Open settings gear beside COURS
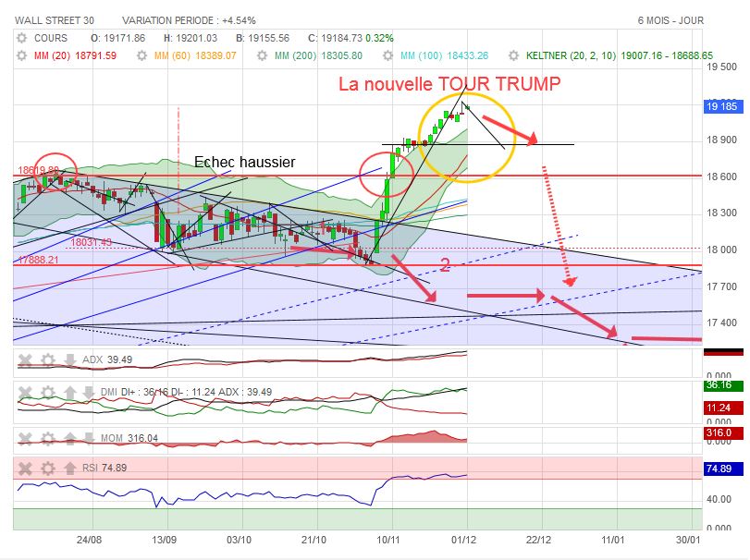The image size is (750, 560). pyautogui.click(x=21, y=38)
